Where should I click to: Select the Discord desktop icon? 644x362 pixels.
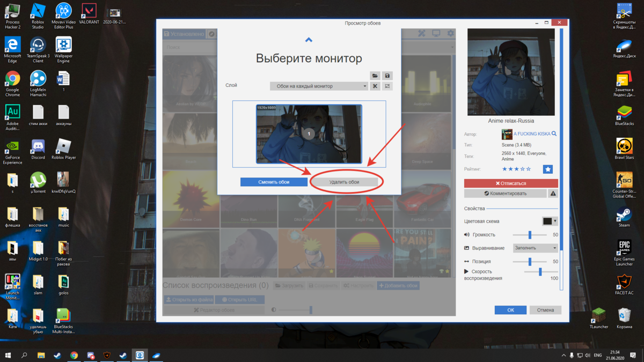(x=38, y=149)
